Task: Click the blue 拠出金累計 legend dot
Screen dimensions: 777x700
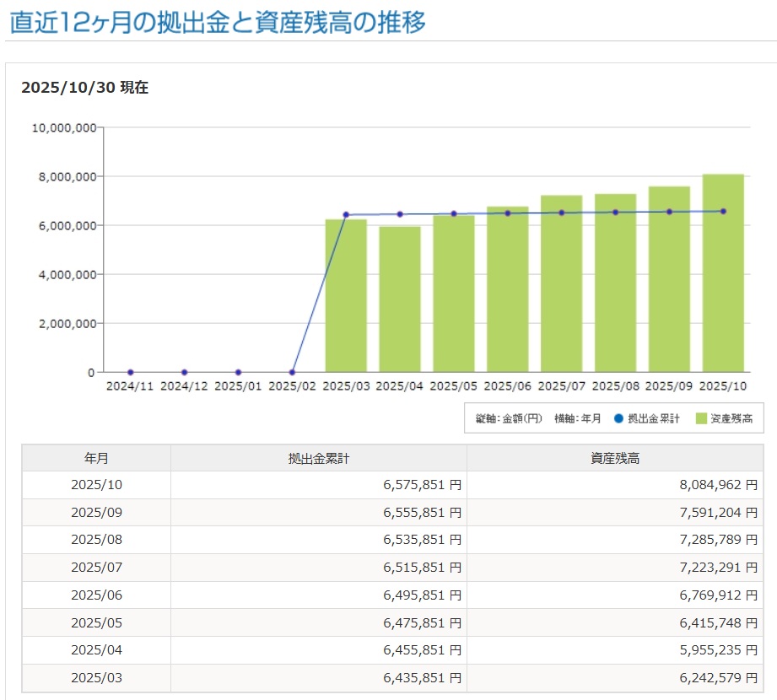Action: point(618,418)
